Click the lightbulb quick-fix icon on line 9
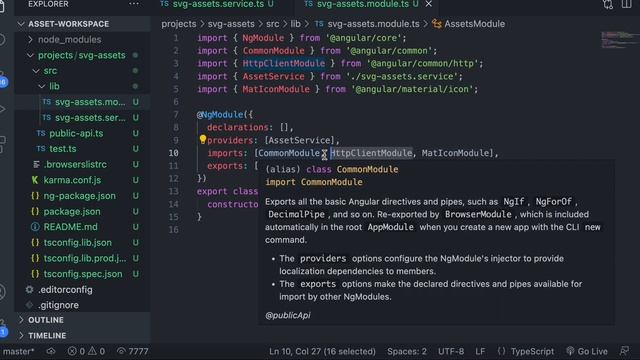Screen dimensions: 640x360 [202, 140]
